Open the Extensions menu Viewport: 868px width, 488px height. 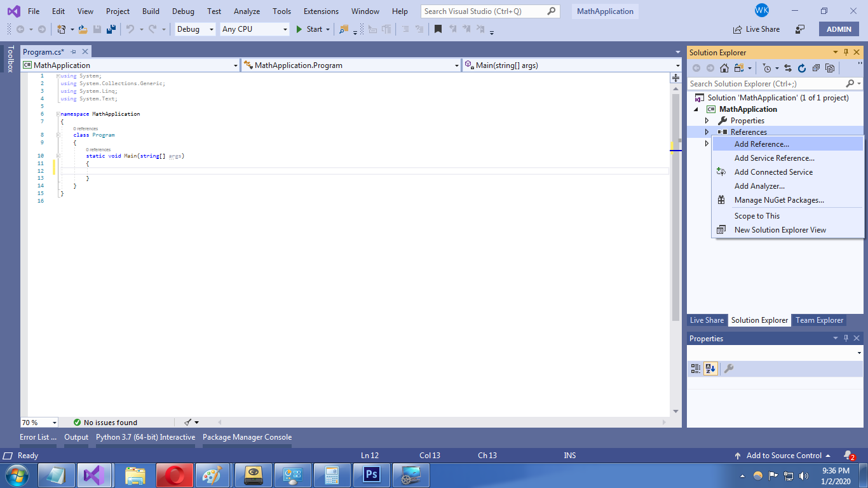point(321,11)
